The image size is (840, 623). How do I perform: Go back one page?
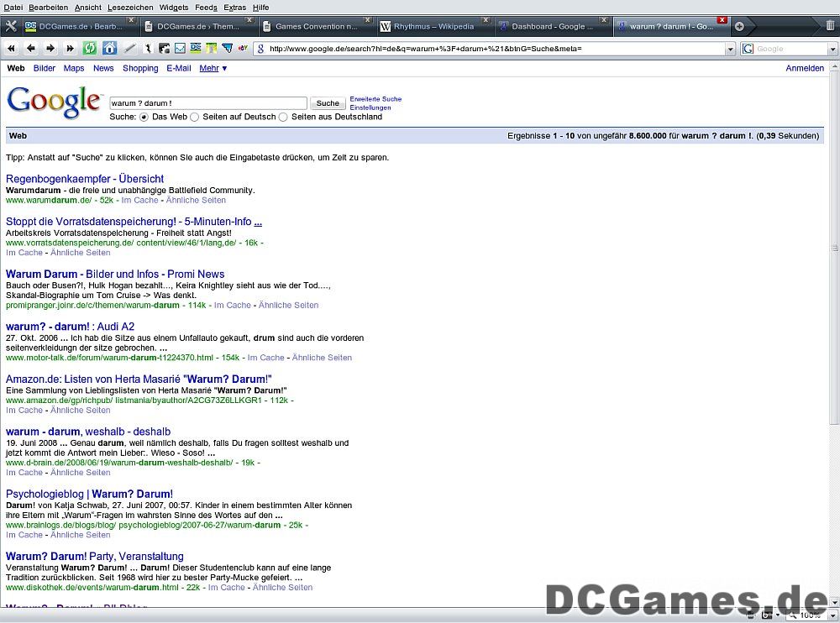31,49
